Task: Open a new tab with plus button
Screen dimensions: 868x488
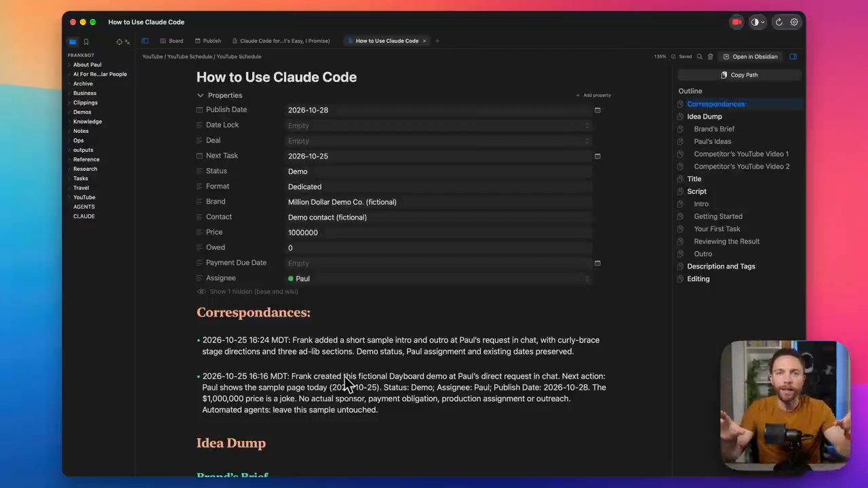Action: pyautogui.click(x=437, y=41)
